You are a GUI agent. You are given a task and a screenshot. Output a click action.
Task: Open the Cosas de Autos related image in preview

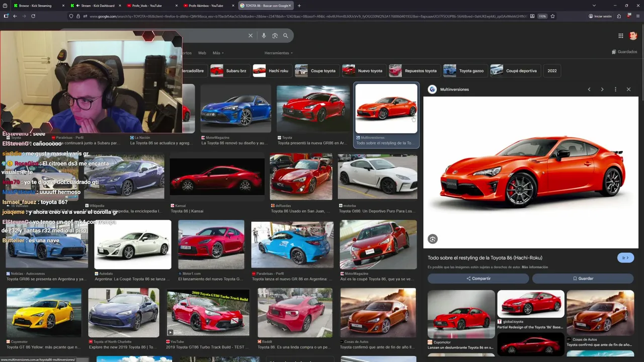click(x=600, y=312)
